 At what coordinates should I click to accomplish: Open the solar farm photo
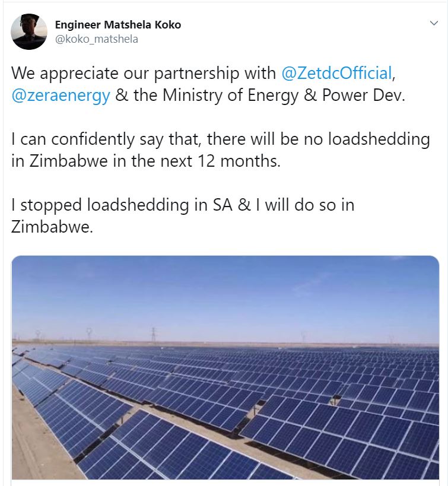pyautogui.click(x=225, y=367)
